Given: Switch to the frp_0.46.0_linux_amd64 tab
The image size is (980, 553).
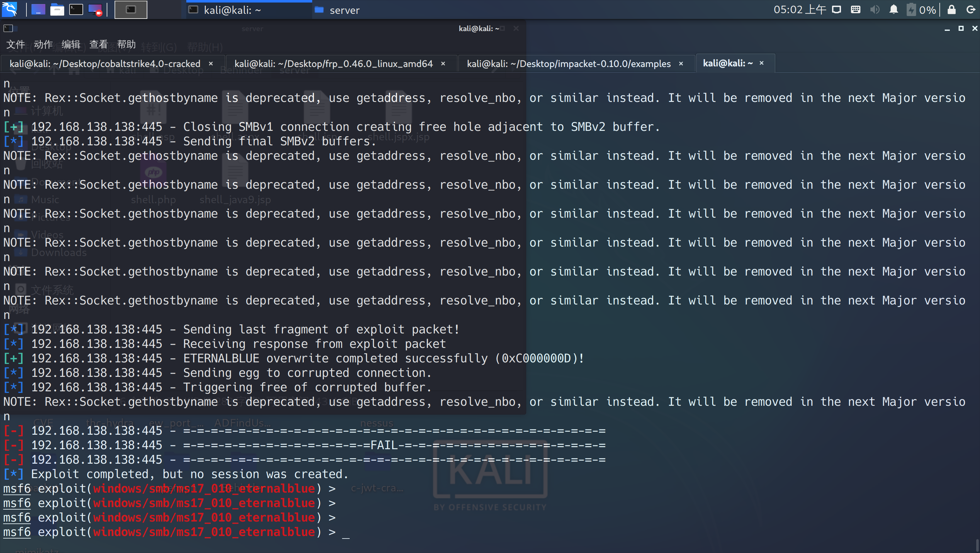Looking at the screenshot, I should pyautogui.click(x=333, y=64).
